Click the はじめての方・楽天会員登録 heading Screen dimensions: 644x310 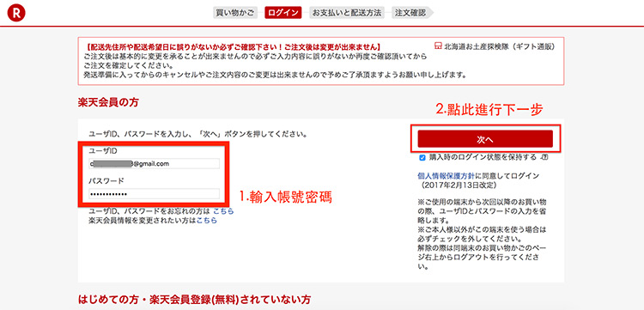pyautogui.click(x=194, y=300)
